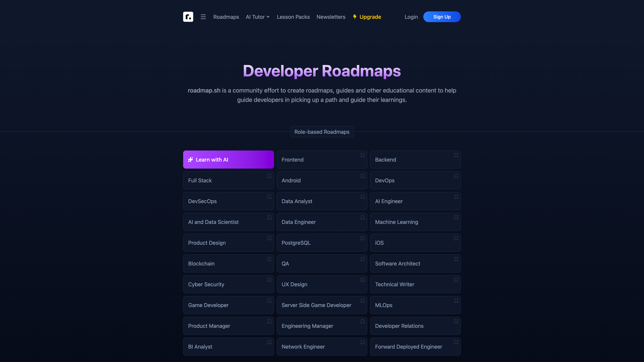Open the AI Engineer roadmap card
Screen dimensions: 644x362
tap(415, 201)
